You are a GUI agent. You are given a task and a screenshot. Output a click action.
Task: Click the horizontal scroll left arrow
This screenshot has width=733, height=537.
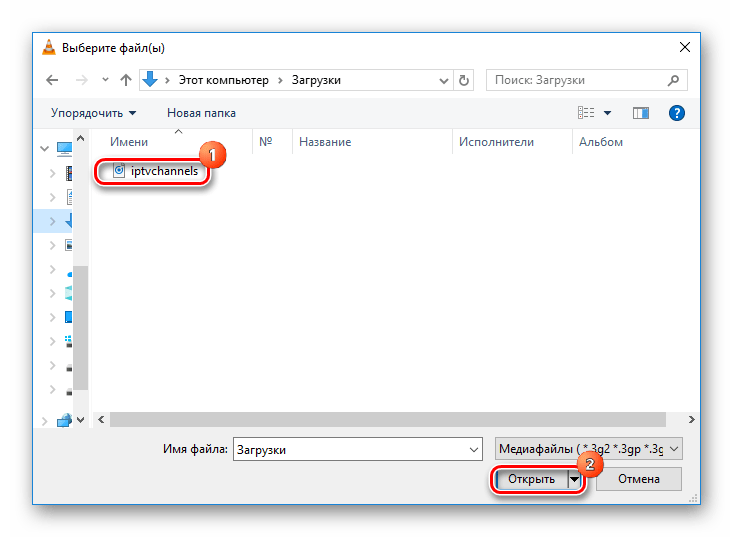[101, 419]
